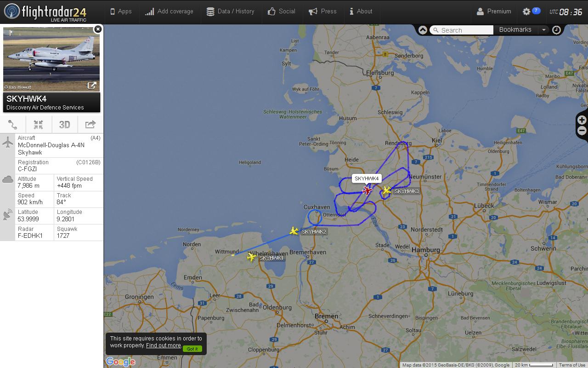The height and width of the screenshot is (368, 588).
Task: Zoom out on the map
Action: [582, 131]
